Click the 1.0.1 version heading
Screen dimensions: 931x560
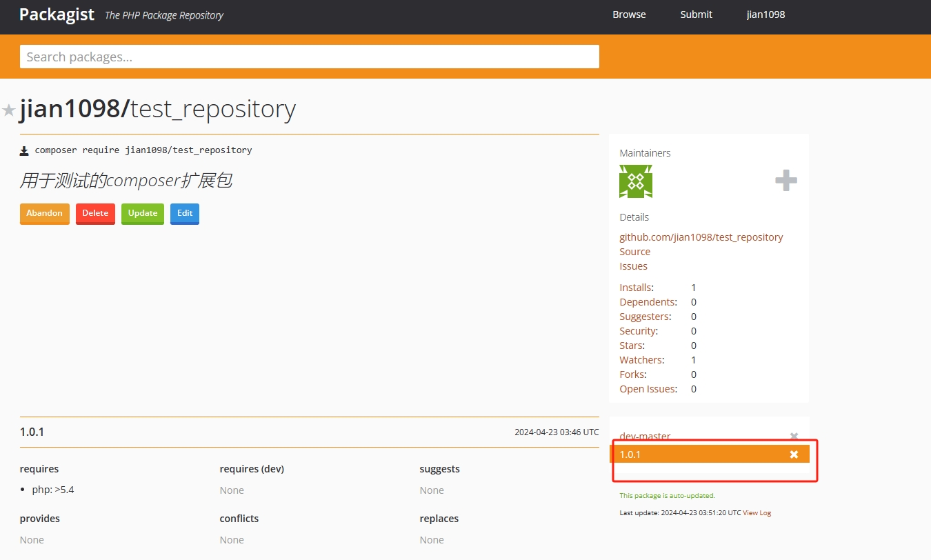point(32,432)
